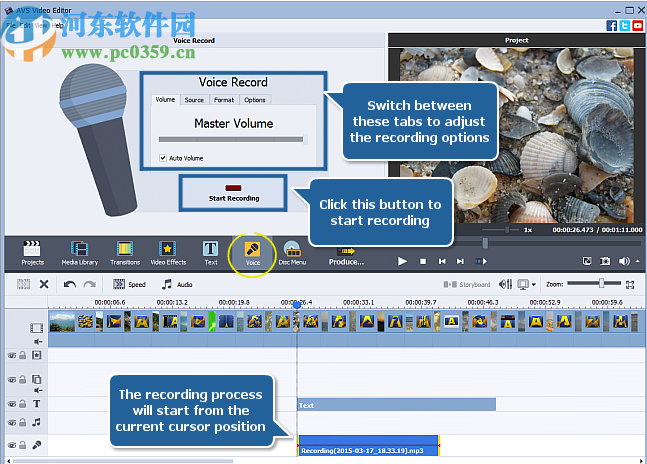Click the preview seek bar handle
This screenshot has width=647, height=464.
click(485, 243)
